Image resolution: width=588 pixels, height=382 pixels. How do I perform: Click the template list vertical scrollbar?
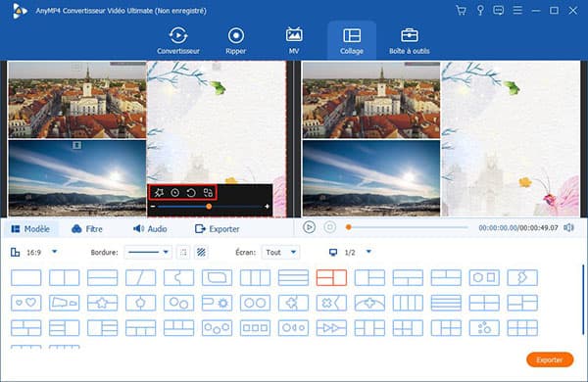(x=583, y=300)
